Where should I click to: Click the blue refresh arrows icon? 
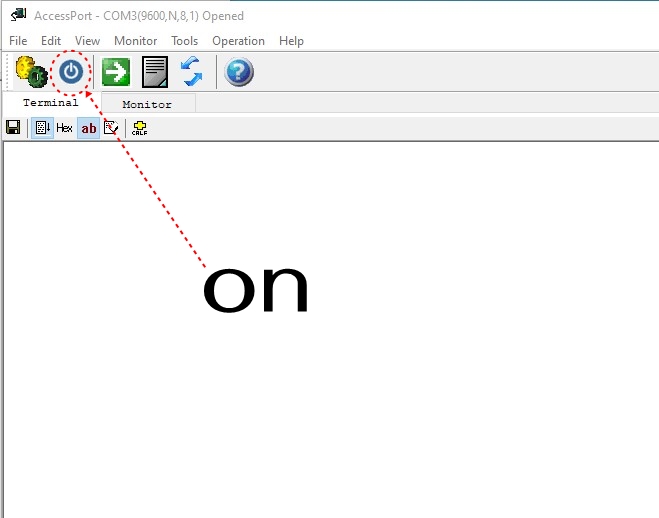click(192, 72)
